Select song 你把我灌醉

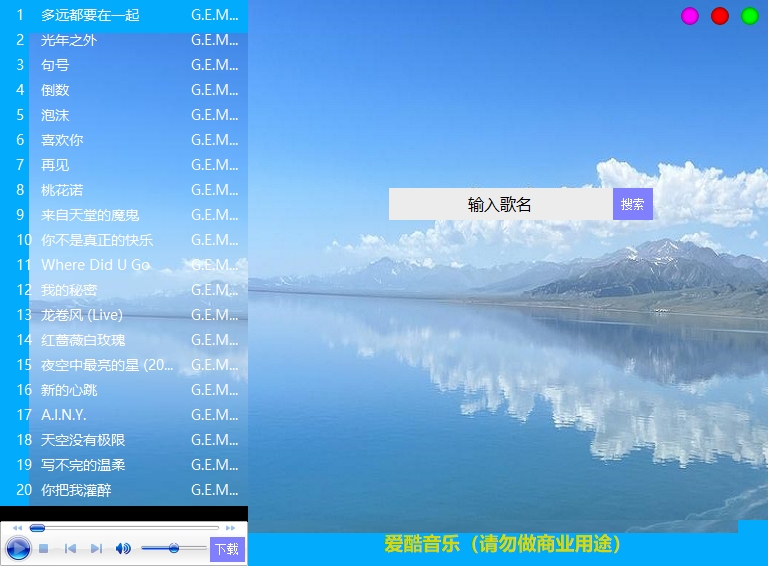[x=76, y=490]
